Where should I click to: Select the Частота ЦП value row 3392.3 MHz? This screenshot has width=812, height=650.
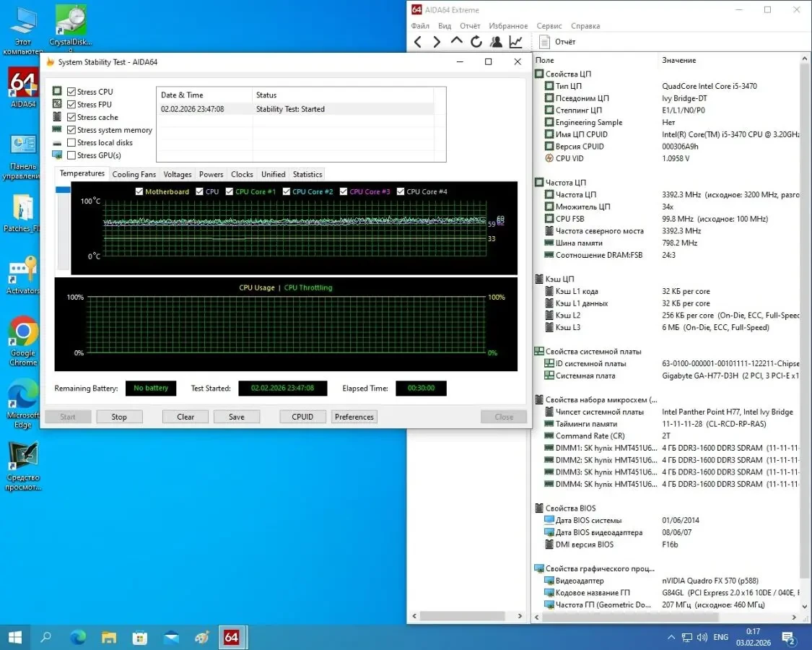(667, 194)
